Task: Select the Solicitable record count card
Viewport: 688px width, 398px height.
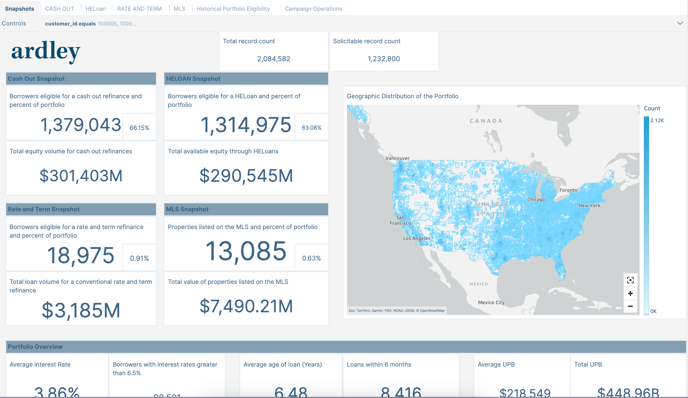Action: [384, 51]
